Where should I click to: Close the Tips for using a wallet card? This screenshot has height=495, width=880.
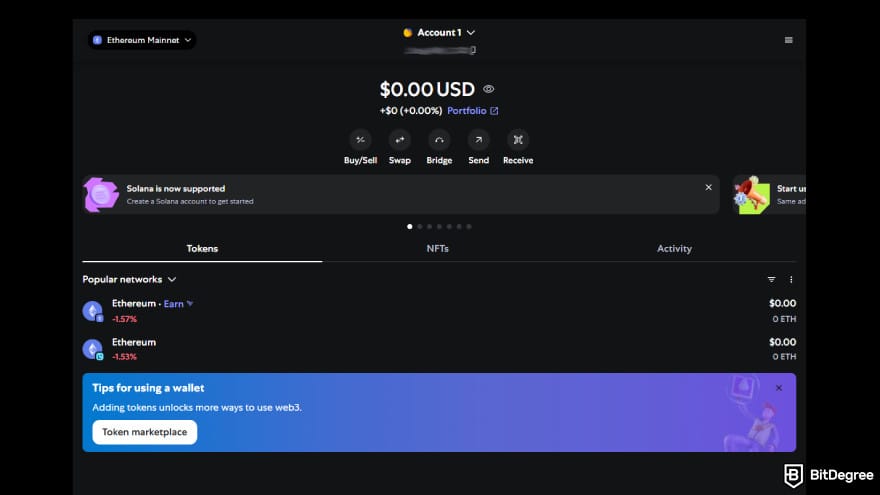(779, 388)
